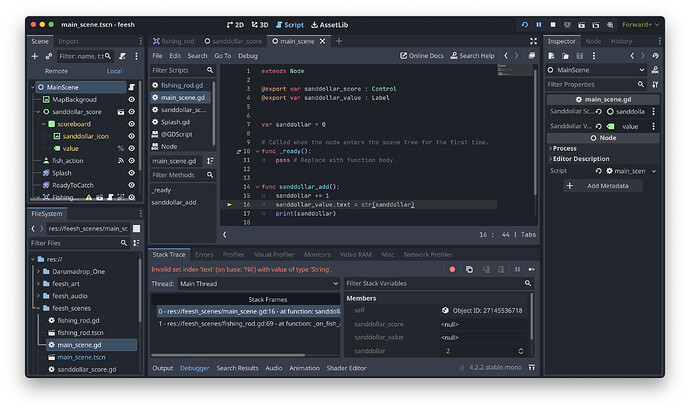Toggle visibility of fish_action node

(x=131, y=161)
